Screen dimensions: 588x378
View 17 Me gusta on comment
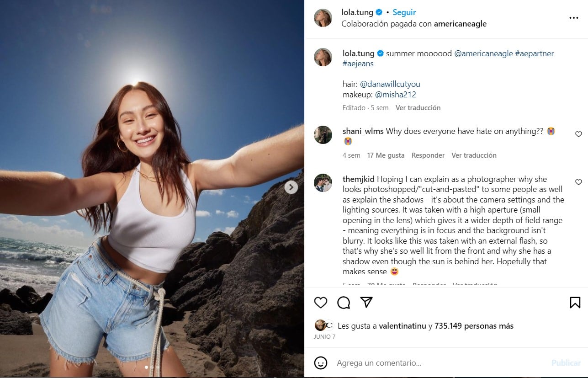click(x=386, y=155)
